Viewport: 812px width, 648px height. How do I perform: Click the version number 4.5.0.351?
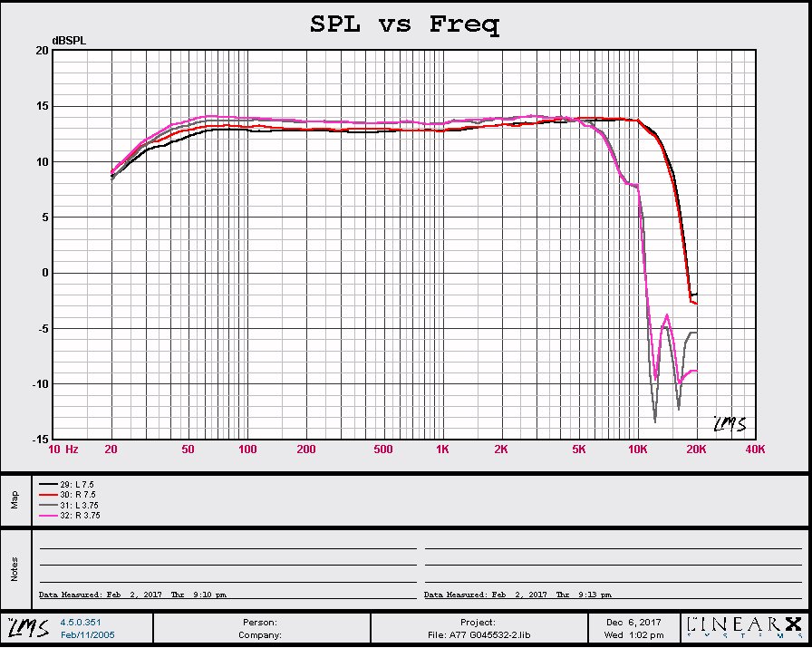coord(80,623)
